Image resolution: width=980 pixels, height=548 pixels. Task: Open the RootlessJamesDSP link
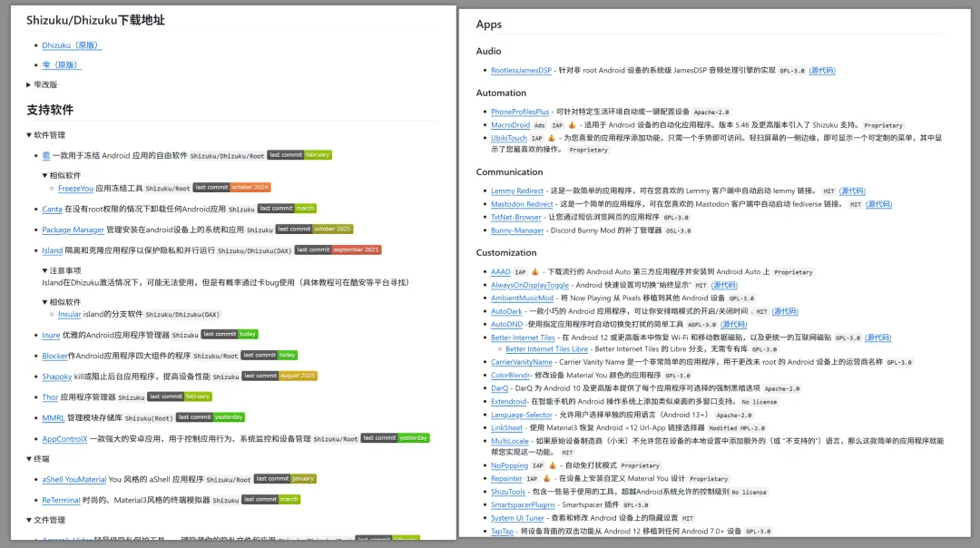point(521,71)
